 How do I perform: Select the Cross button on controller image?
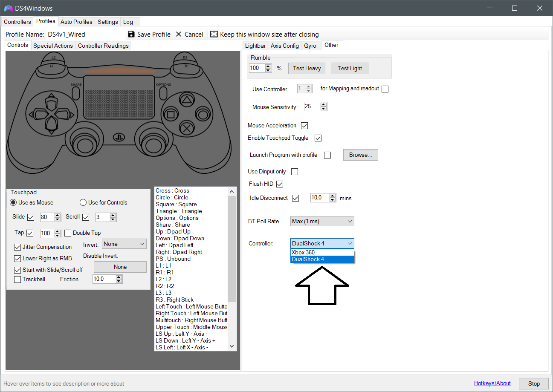click(x=186, y=127)
